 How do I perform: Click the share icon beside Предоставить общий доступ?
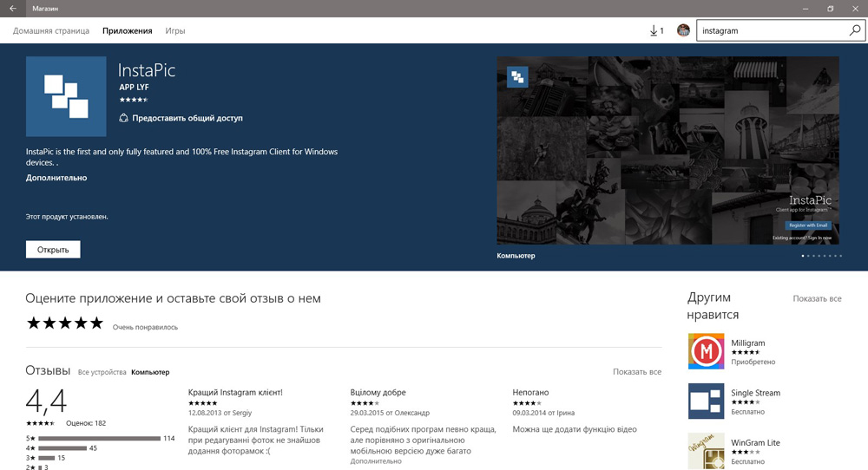pos(123,118)
